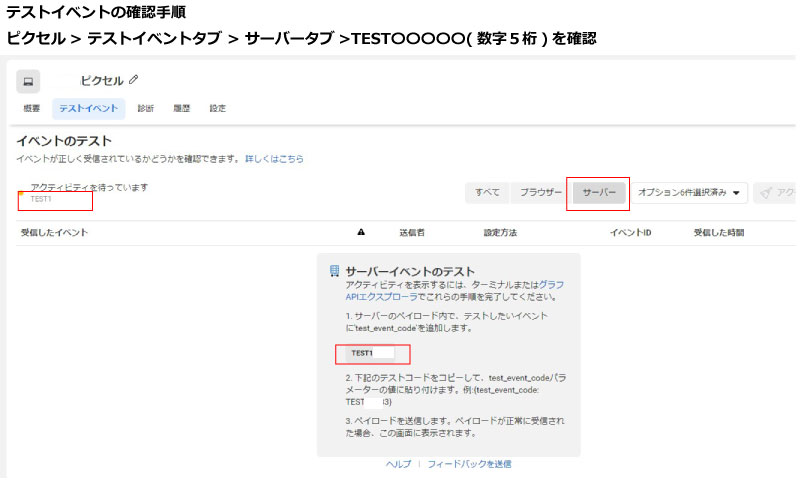Click the イベントID column header
Viewport: 800px width, 500px height.
(x=631, y=233)
